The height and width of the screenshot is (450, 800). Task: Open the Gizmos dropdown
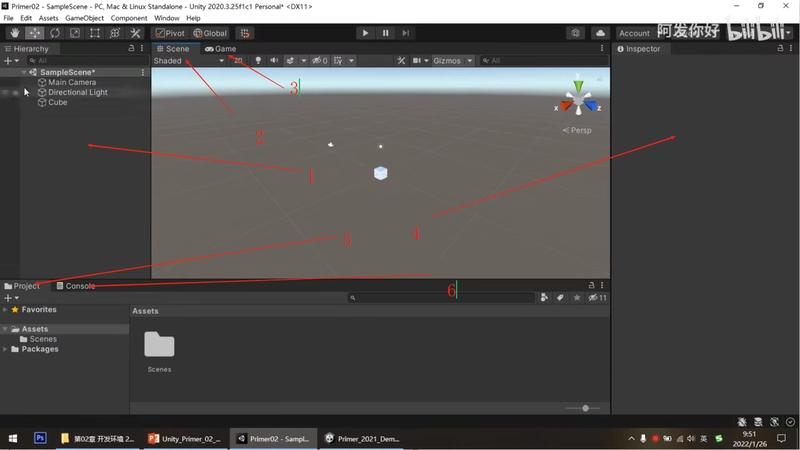pos(452,61)
